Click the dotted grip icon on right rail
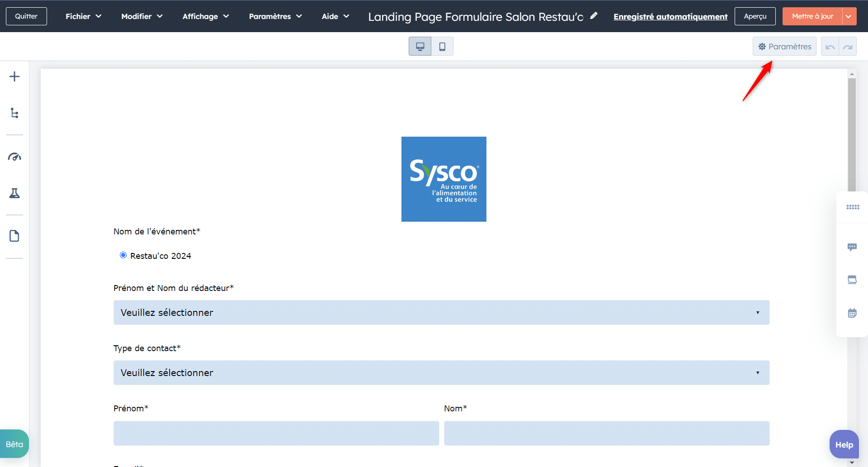The width and height of the screenshot is (868, 467). tap(853, 207)
